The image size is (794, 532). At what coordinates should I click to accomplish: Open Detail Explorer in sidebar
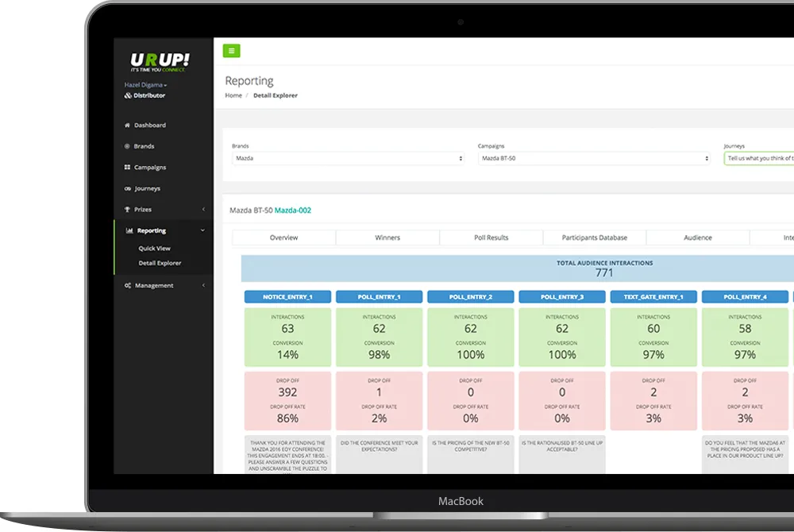point(160,263)
